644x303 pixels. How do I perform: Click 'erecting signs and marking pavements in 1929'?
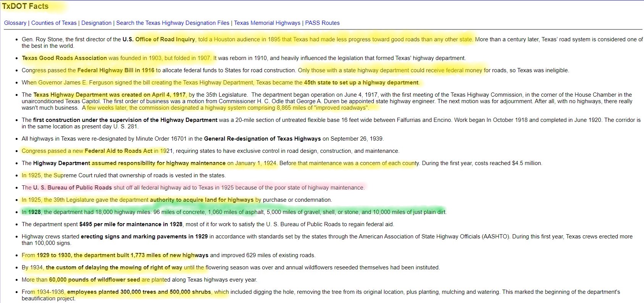click(144, 237)
